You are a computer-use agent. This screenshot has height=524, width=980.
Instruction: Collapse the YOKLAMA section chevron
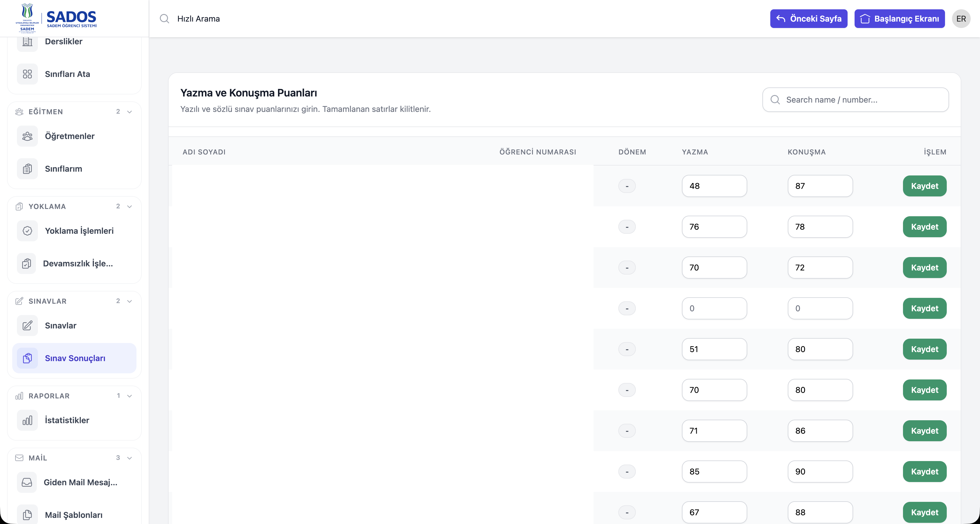click(x=129, y=207)
